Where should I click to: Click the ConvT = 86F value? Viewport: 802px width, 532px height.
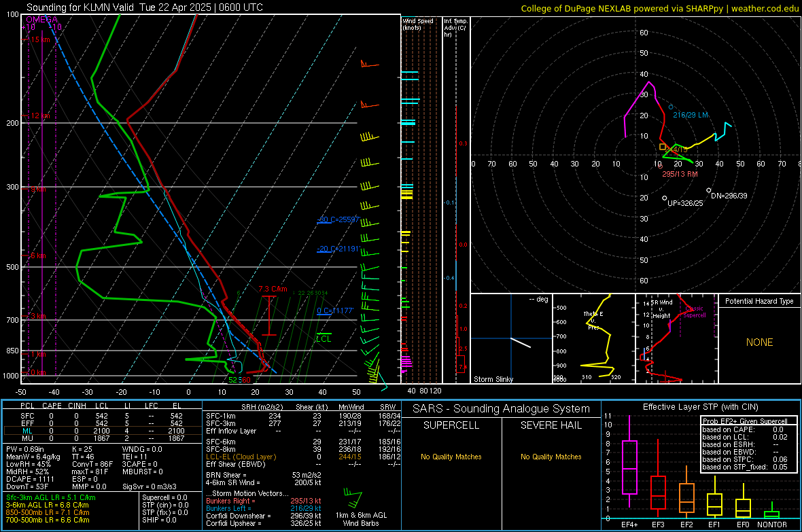(x=92, y=464)
